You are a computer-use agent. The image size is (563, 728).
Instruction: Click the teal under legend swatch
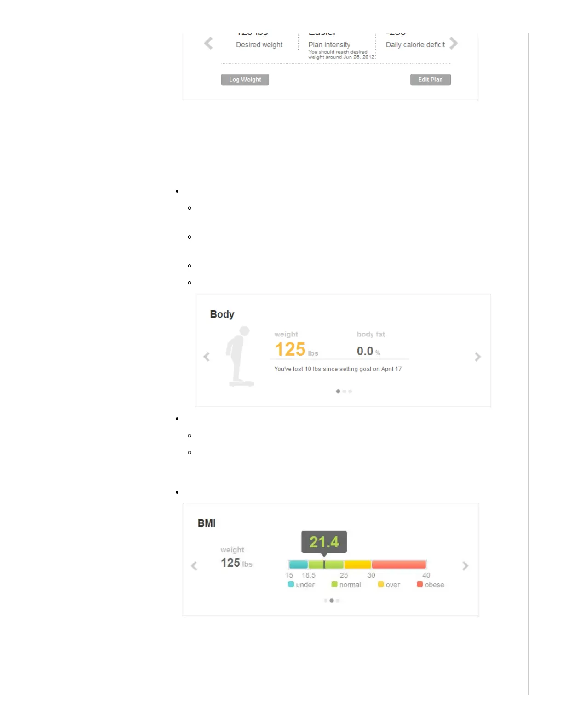pyautogui.click(x=291, y=585)
